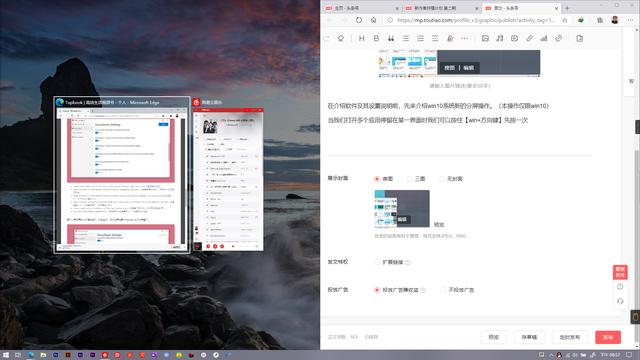Select the Microsoft Edge window thumbnail in snap assist

[x=122, y=175]
